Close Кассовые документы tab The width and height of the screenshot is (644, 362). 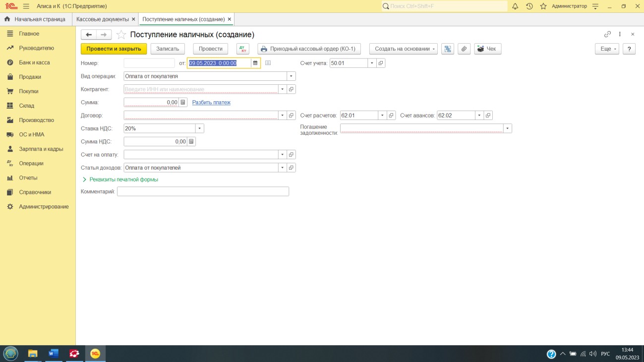[x=133, y=19]
